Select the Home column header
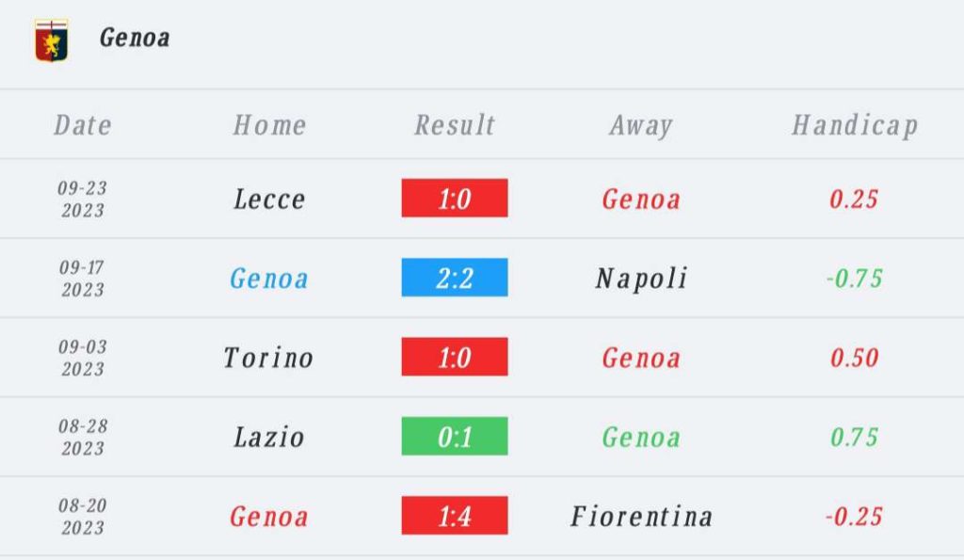 269,125
